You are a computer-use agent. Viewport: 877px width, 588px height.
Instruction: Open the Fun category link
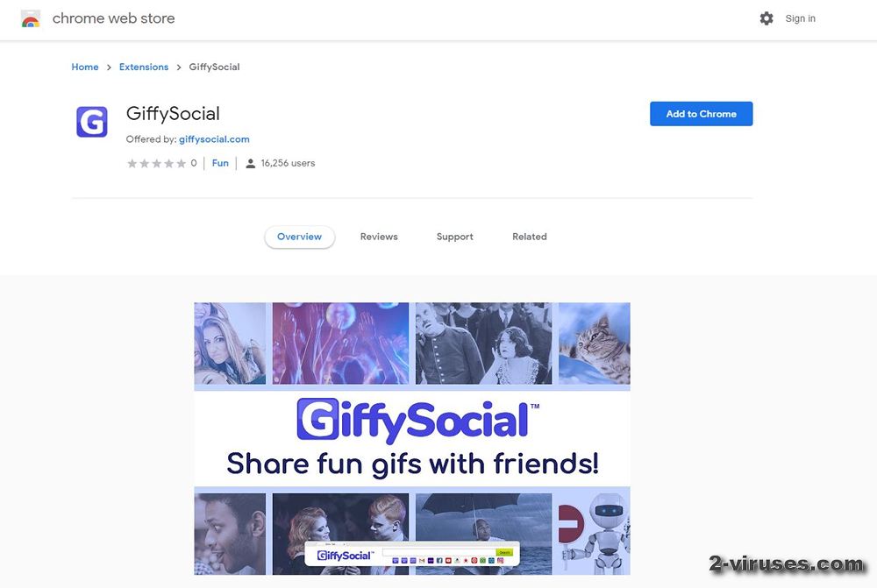[x=220, y=163]
